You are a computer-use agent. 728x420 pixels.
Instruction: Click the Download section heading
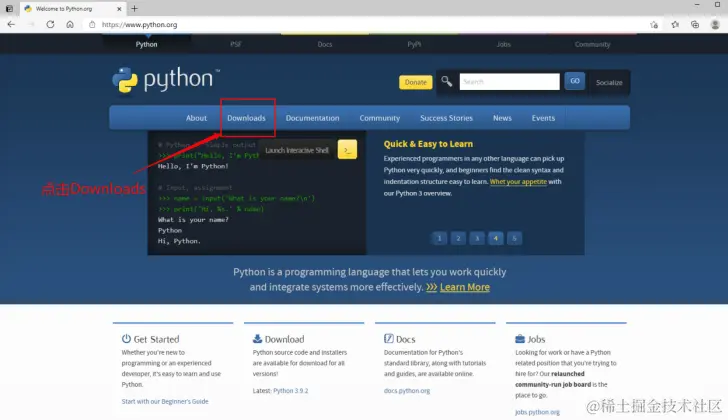click(285, 339)
